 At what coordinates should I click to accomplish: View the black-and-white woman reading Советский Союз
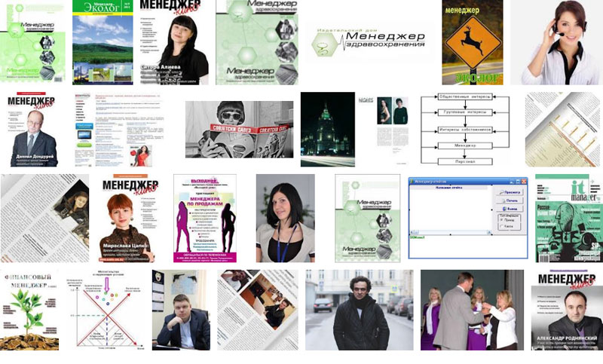point(239,129)
